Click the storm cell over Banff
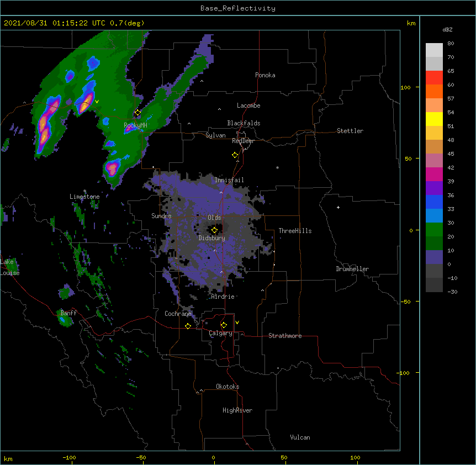Image resolution: width=476 pixels, height=465 pixels. click(65, 319)
